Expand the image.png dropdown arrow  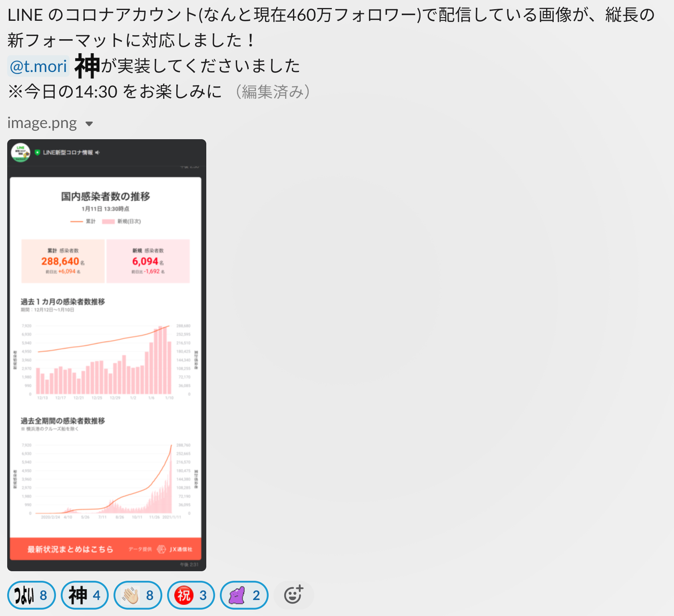coord(89,124)
